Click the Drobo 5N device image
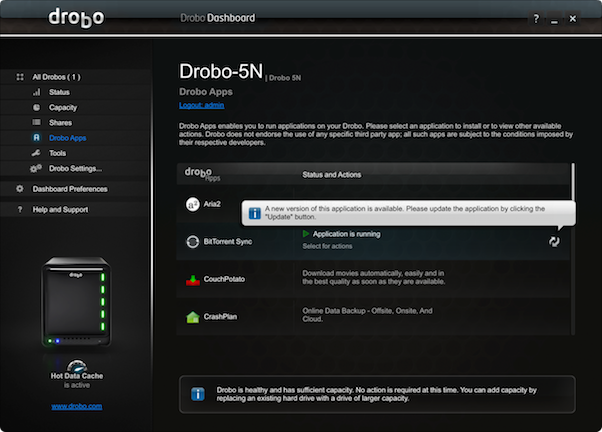This screenshot has width=602, height=432. (x=76, y=302)
